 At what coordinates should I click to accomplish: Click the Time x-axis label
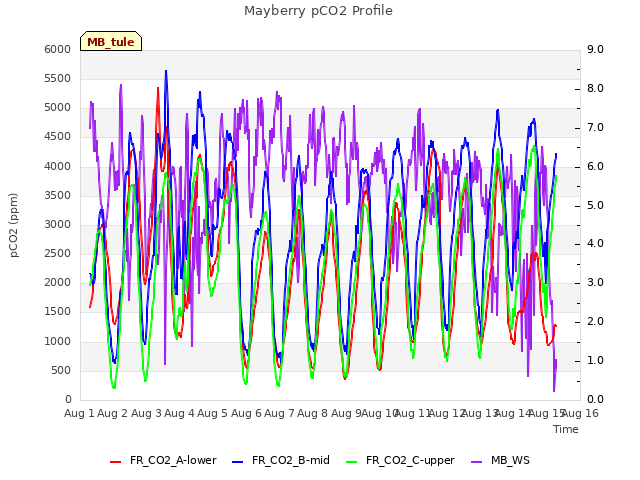click(566, 429)
